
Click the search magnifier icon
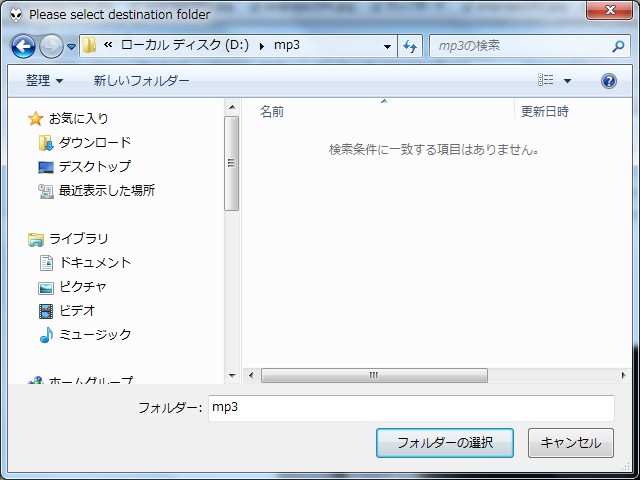point(618,46)
